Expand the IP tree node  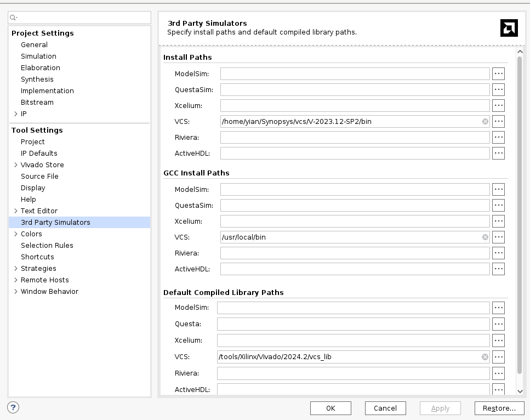click(x=15, y=113)
